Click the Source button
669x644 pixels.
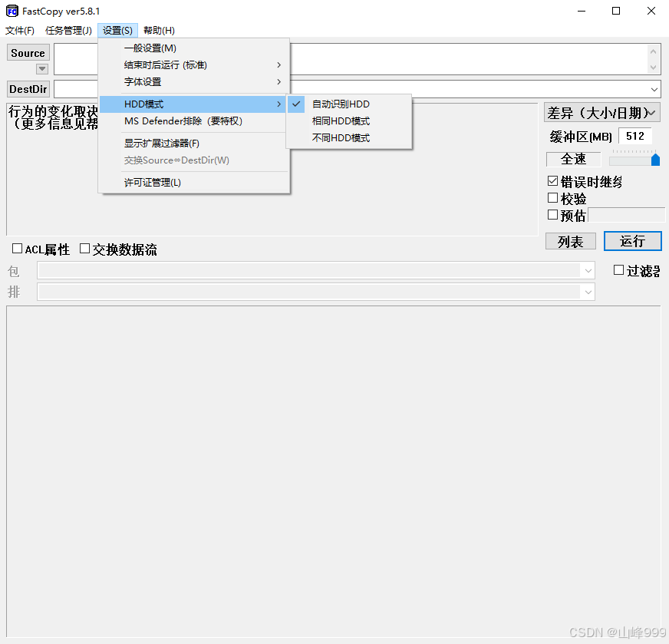click(x=28, y=53)
